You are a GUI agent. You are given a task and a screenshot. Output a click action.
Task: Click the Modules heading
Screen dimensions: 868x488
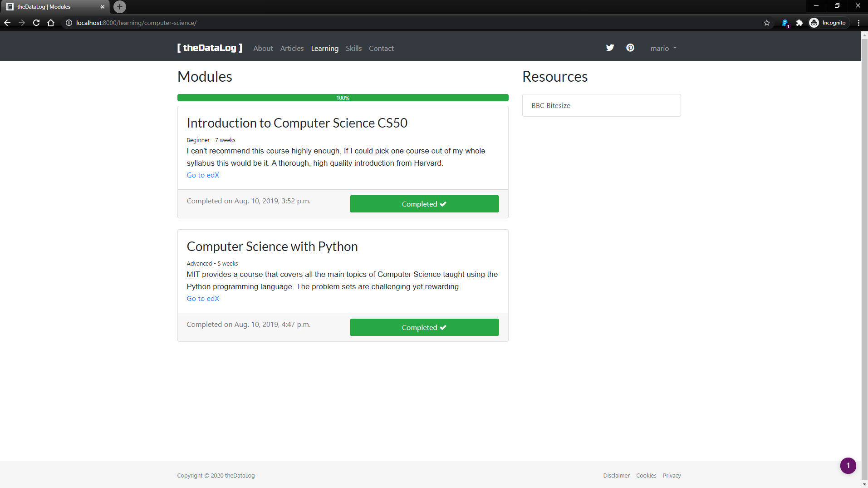(x=205, y=76)
